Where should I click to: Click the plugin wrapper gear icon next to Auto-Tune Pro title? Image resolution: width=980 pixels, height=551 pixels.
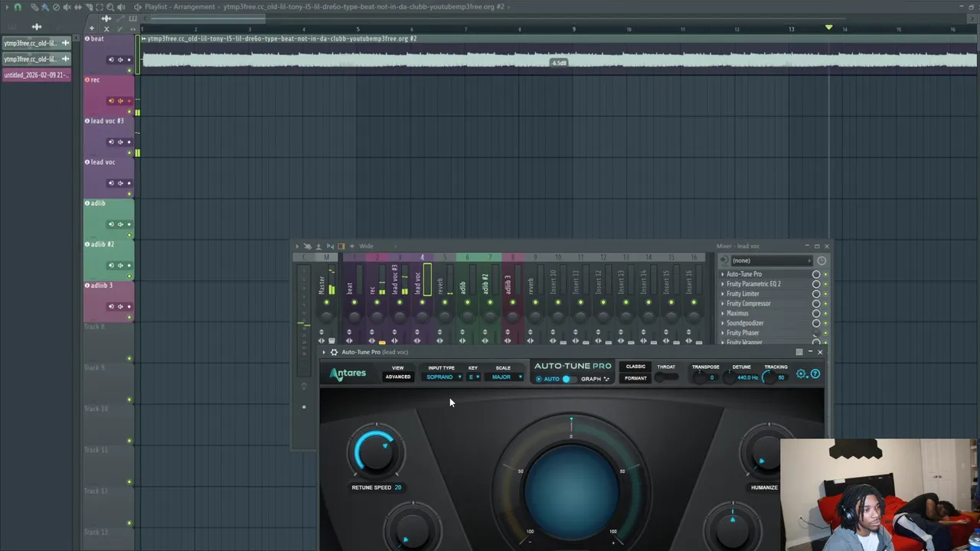334,352
